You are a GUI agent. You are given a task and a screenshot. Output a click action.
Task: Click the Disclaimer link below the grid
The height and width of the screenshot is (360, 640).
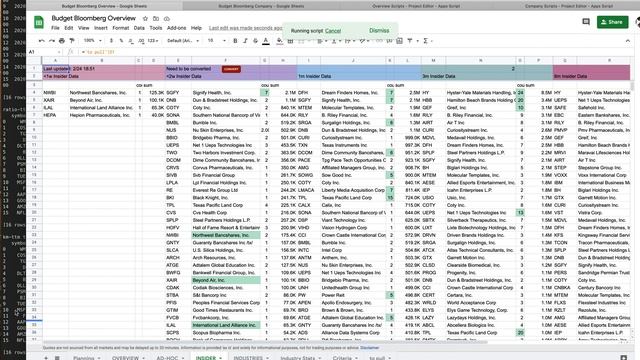369,348
